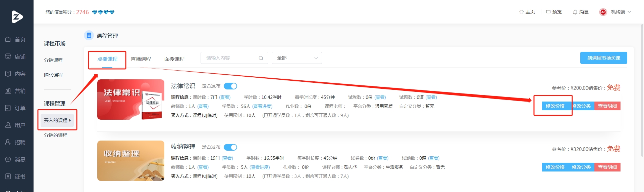Open the 收纳整理 course thumbnail
Image resolution: width=644 pixels, height=192 pixels.
coord(131,161)
